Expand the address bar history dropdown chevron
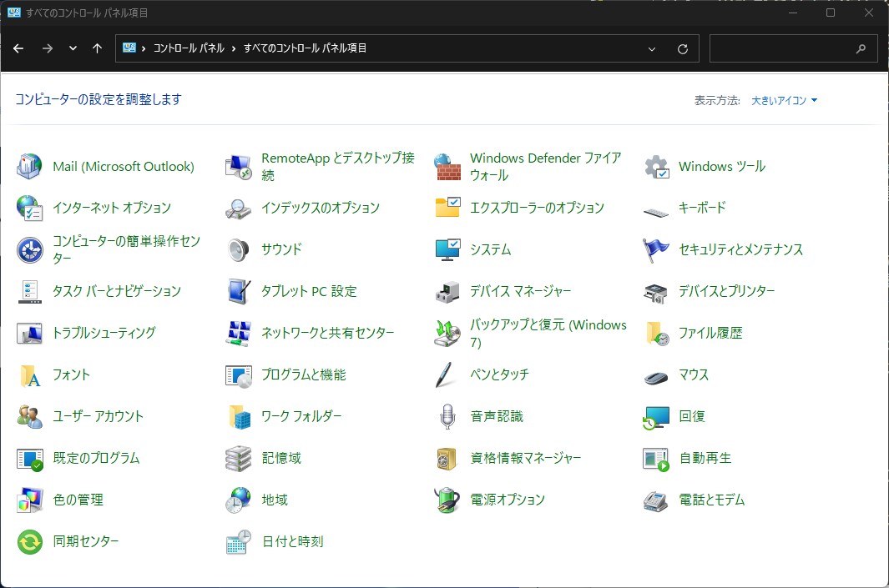The width and height of the screenshot is (889, 588). point(652,48)
